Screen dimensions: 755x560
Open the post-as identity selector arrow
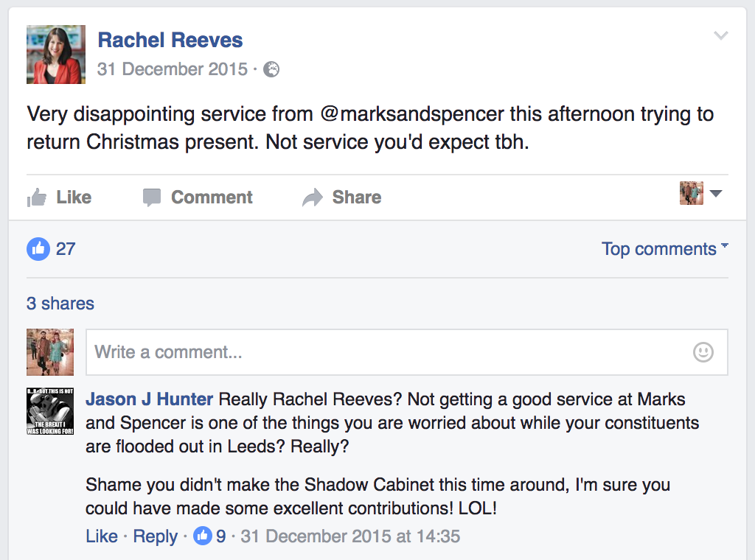[716, 193]
